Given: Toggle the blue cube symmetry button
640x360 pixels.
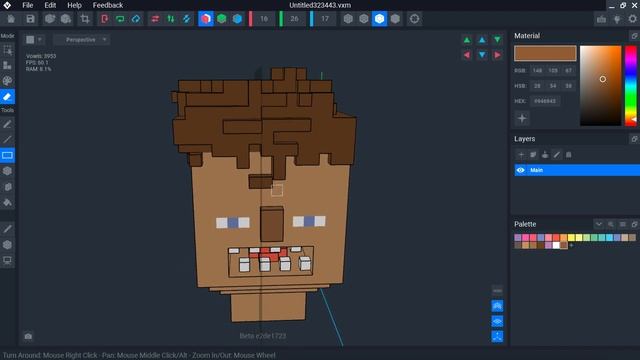Looking at the screenshot, I should 237,19.
